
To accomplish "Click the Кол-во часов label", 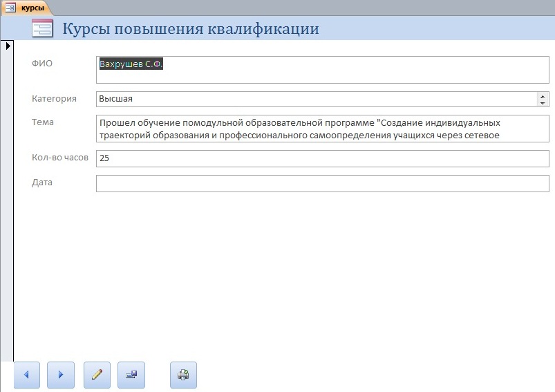I will pos(60,158).
